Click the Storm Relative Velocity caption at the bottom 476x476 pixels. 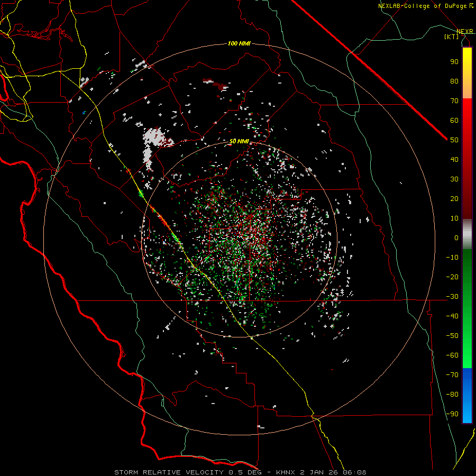[x=240, y=472]
